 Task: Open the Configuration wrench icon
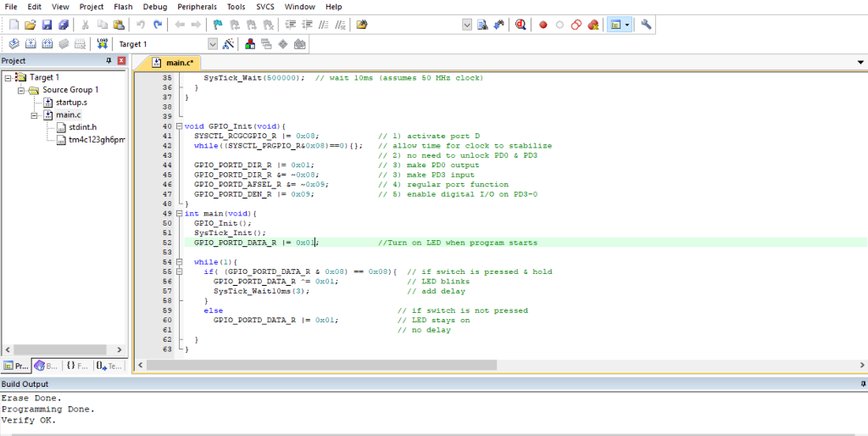click(x=646, y=25)
